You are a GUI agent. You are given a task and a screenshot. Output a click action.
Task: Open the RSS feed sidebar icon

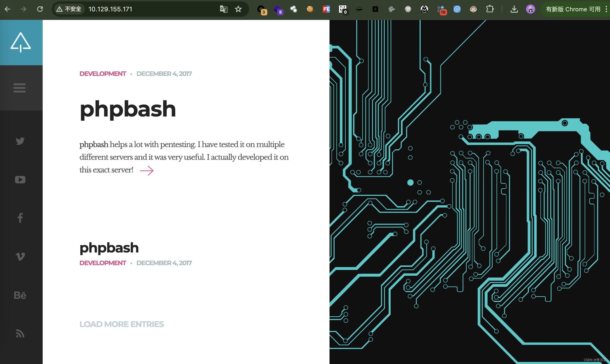[20, 334]
